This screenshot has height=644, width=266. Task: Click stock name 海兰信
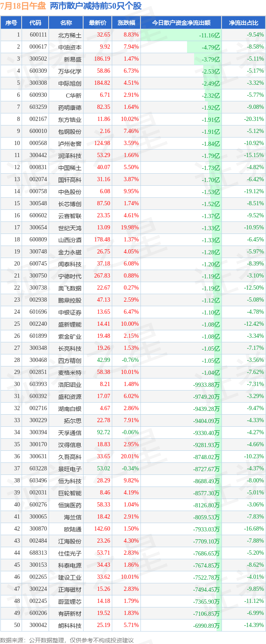pos(73,517)
